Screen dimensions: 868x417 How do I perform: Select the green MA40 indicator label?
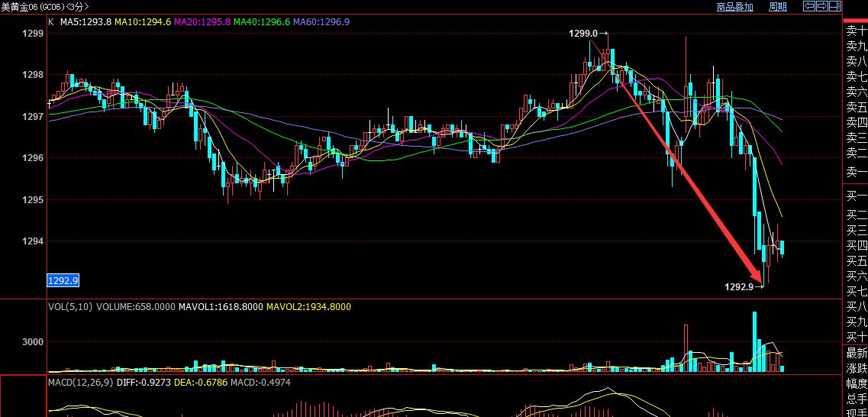click(x=262, y=22)
